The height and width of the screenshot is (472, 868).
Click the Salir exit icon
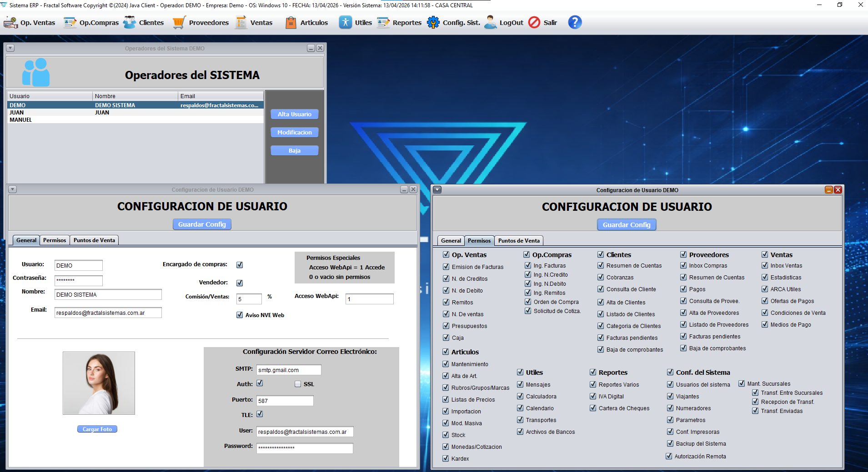click(534, 22)
